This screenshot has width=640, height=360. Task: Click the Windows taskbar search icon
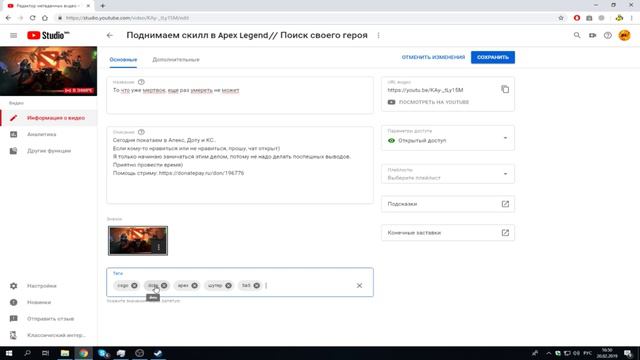pos(27,353)
